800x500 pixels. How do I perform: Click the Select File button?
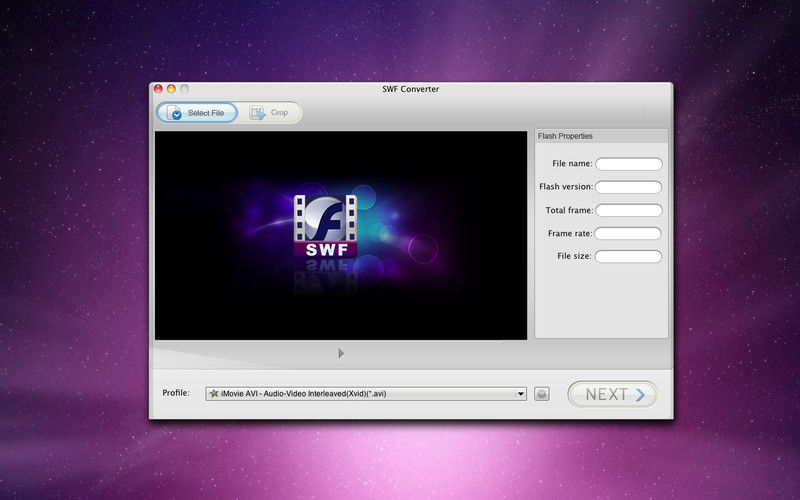tap(197, 113)
